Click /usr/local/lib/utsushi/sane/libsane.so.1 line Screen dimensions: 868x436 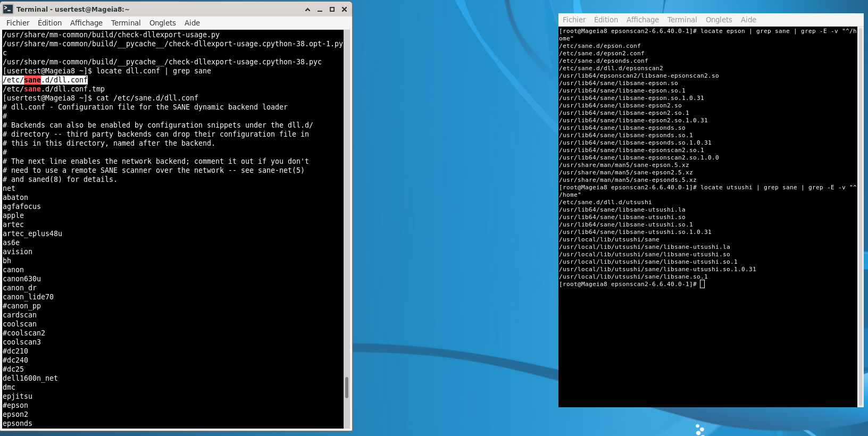(x=633, y=276)
